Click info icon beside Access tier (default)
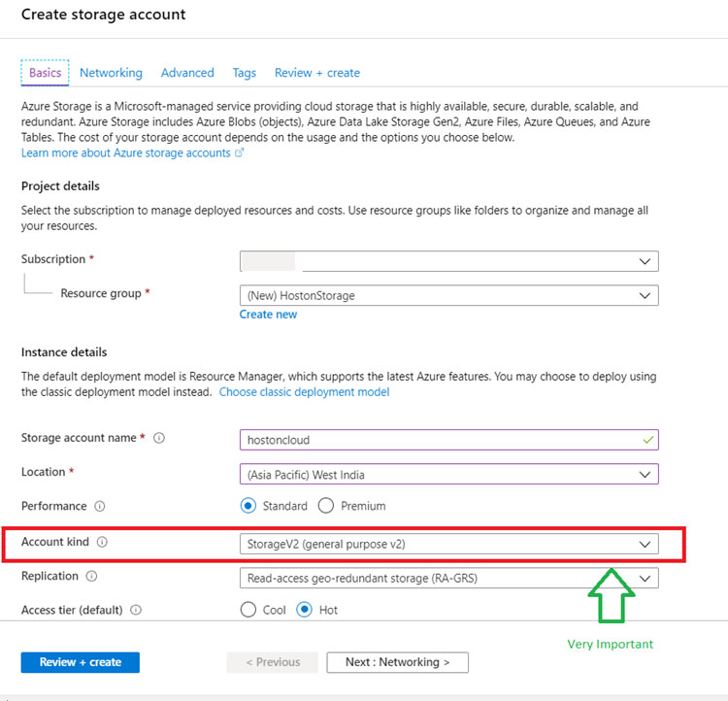728x701 pixels. coord(136,610)
